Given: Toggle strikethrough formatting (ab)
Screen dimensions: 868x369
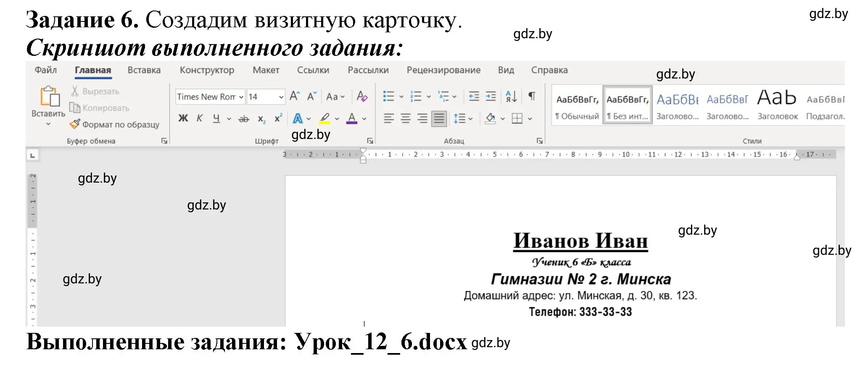Looking at the screenshot, I should [x=244, y=119].
